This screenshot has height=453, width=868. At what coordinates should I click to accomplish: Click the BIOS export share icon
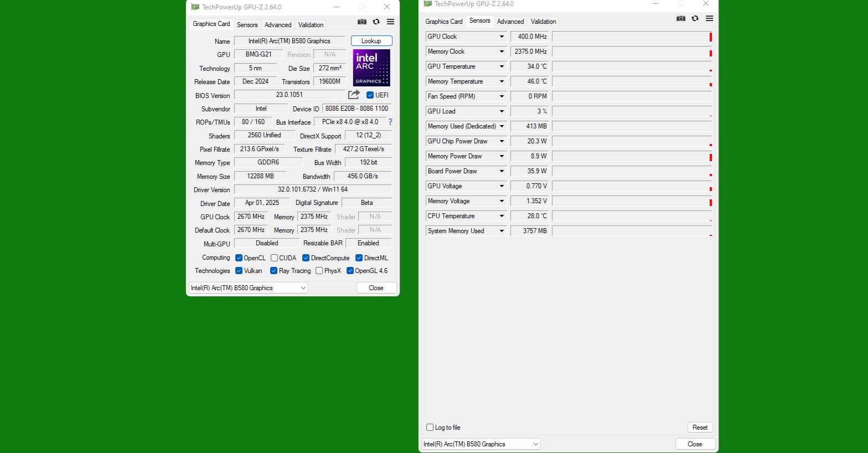(x=354, y=95)
